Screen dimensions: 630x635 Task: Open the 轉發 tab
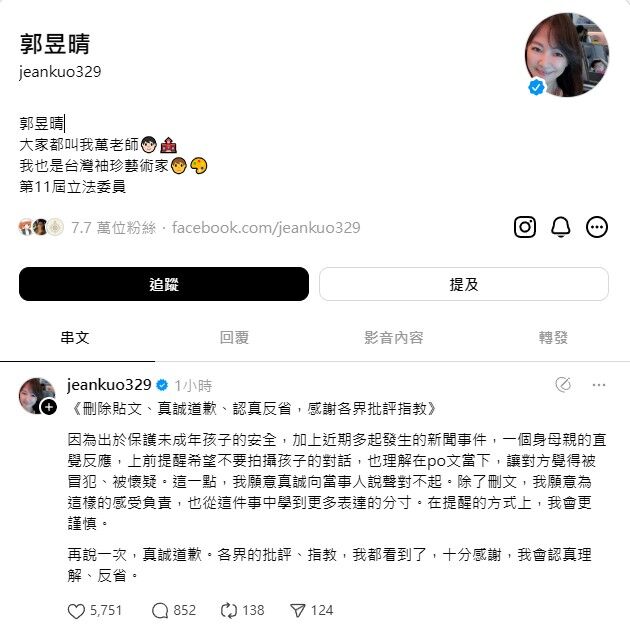pos(553,337)
